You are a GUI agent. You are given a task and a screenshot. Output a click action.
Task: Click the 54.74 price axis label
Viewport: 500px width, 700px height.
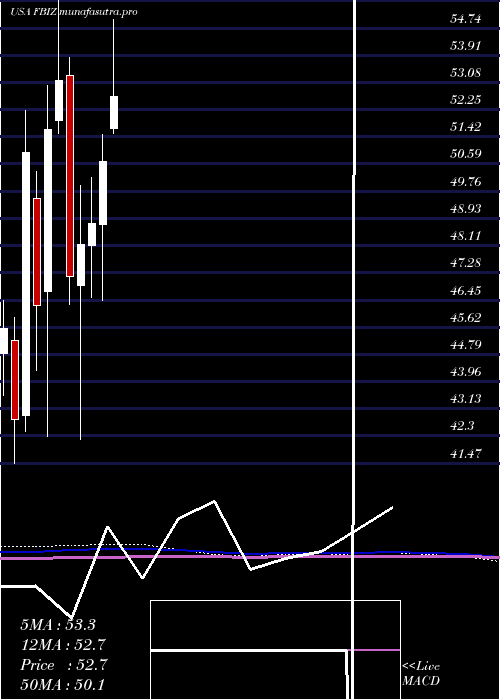(x=466, y=18)
